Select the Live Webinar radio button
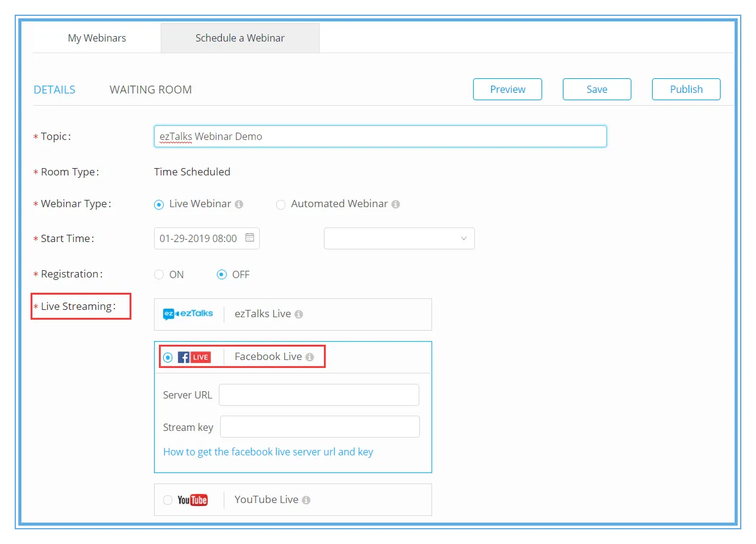 159,204
